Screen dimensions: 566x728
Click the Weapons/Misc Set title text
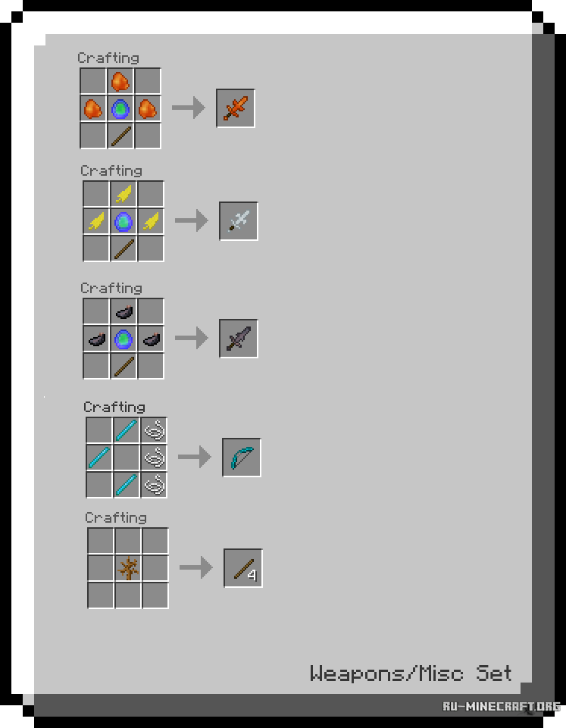point(411,673)
